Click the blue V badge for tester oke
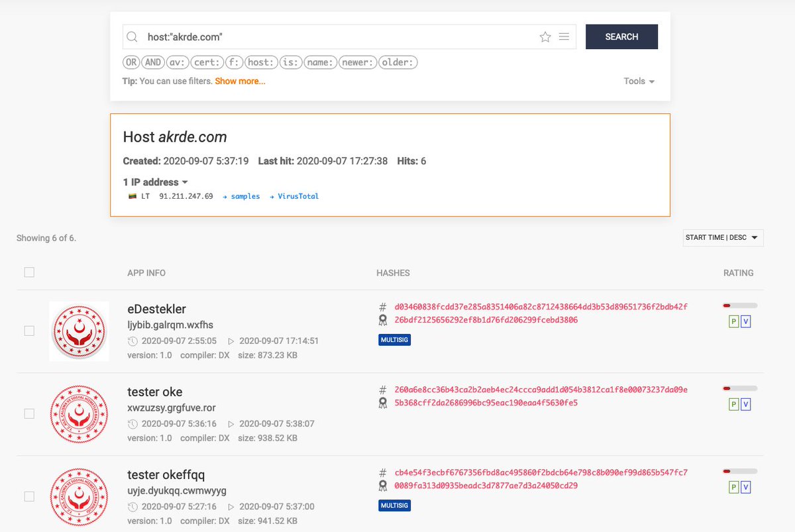This screenshot has width=795, height=532. pos(746,404)
